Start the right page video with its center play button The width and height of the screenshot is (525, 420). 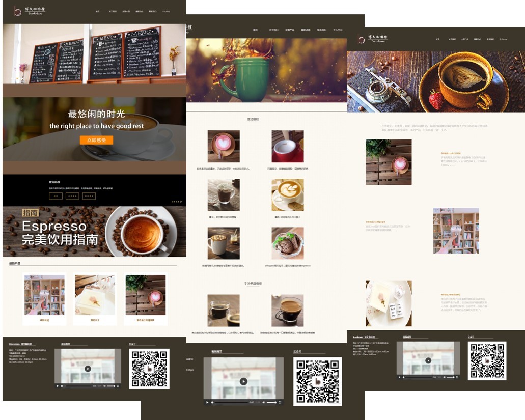[x=428, y=360]
